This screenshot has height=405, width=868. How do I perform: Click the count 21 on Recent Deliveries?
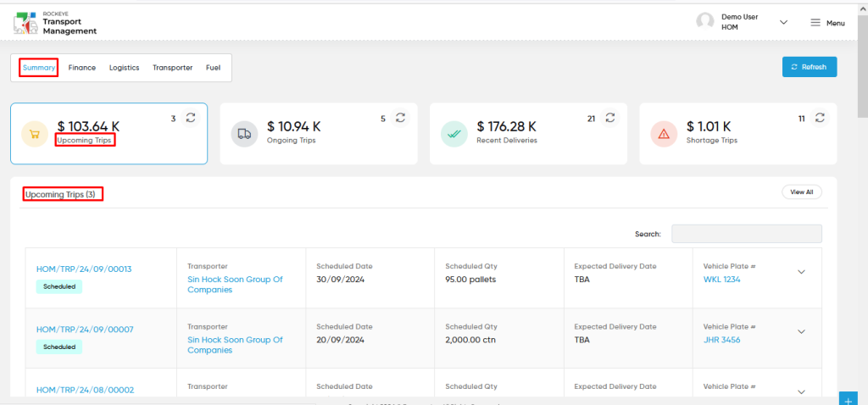[591, 119]
